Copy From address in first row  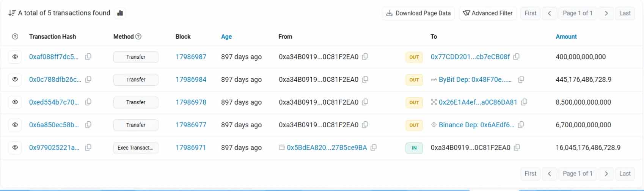tap(365, 57)
